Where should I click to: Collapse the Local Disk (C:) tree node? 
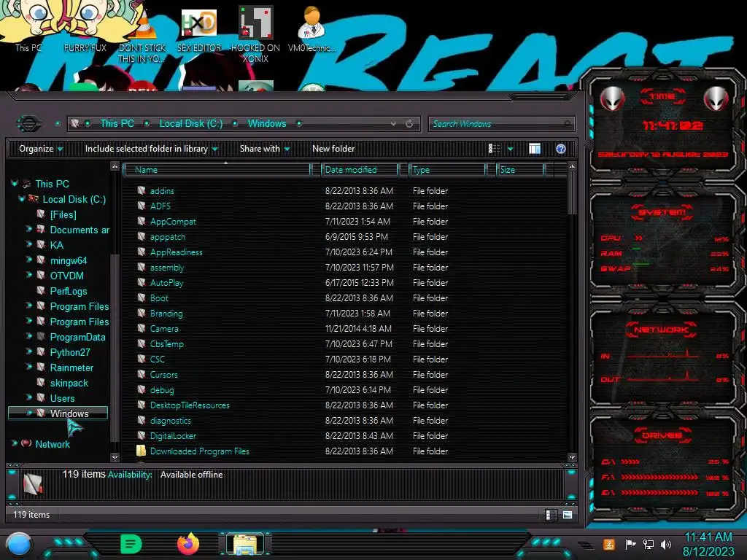21,198
